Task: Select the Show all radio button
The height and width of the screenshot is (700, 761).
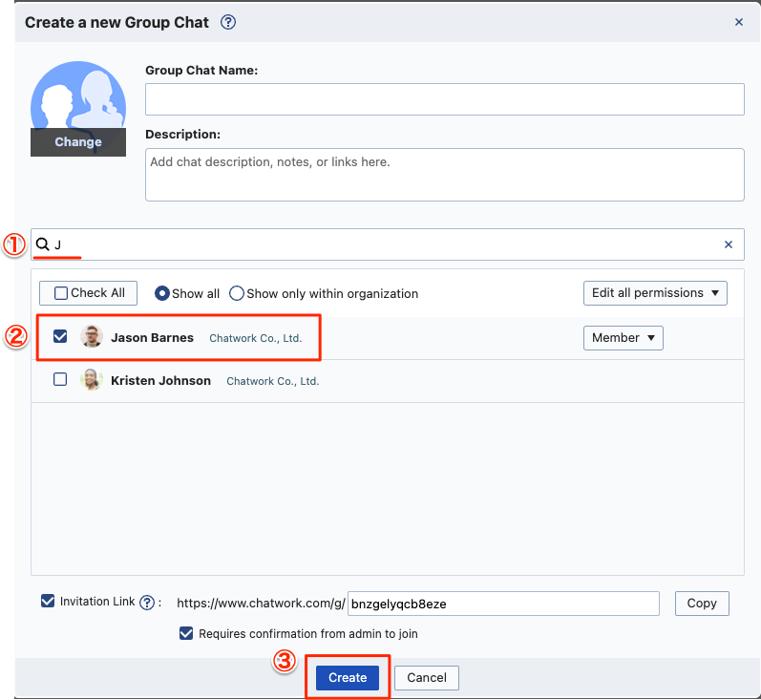Action: [162, 294]
